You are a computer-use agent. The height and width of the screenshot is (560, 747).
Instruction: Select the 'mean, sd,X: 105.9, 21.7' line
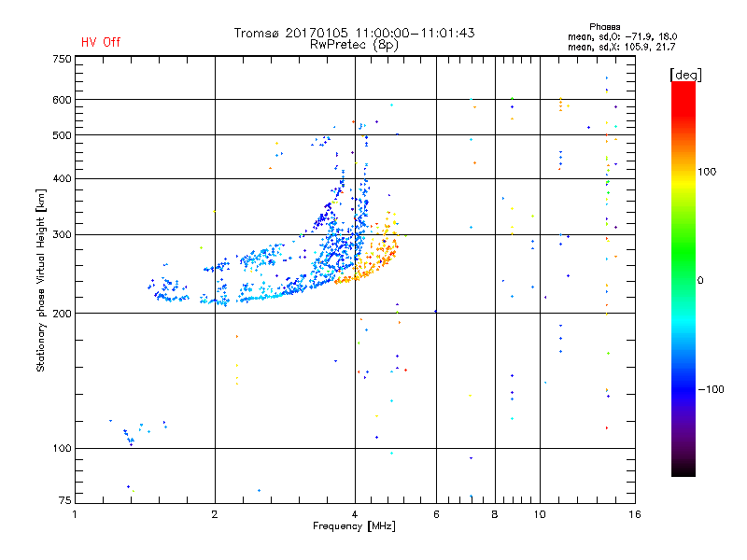[621, 47]
